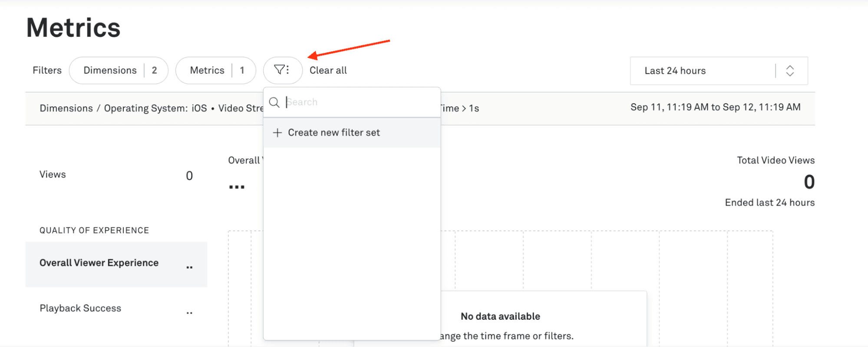Click the plus icon for new filter set

pyautogui.click(x=277, y=133)
